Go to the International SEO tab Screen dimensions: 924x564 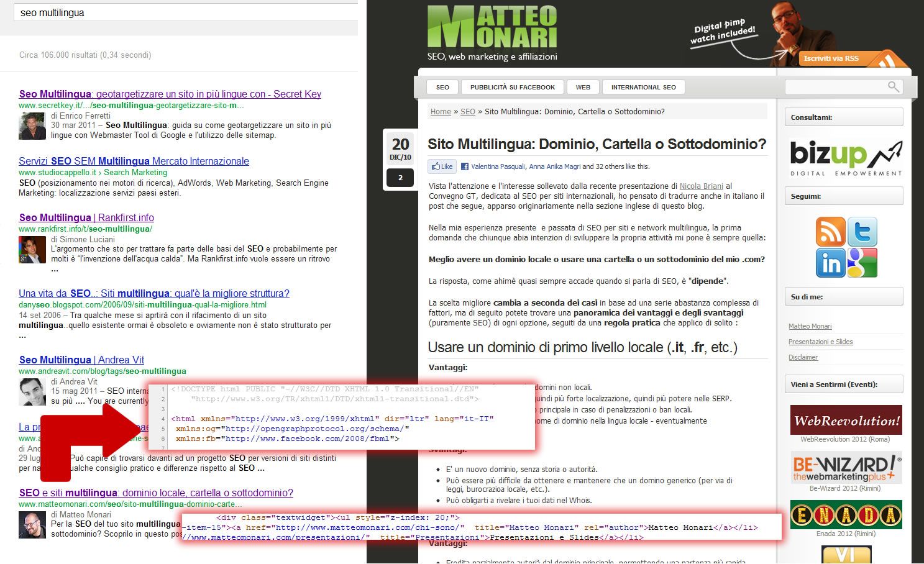click(643, 87)
